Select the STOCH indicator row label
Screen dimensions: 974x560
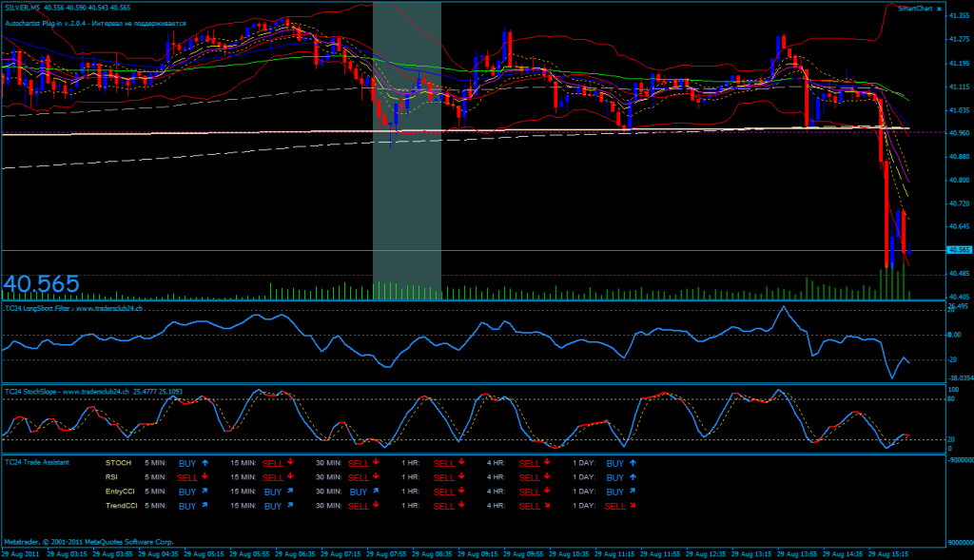click(118, 463)
